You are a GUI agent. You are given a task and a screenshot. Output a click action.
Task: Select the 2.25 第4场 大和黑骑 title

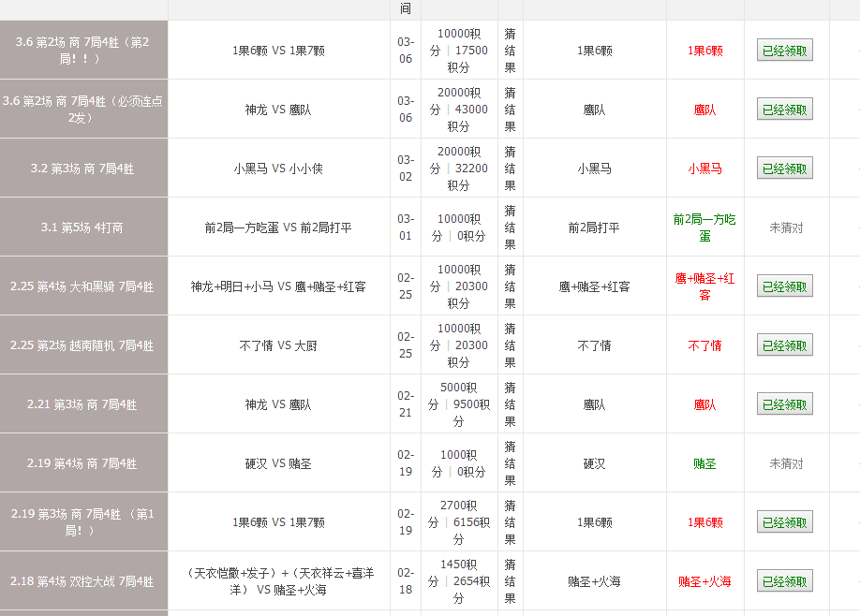point(82,286)
